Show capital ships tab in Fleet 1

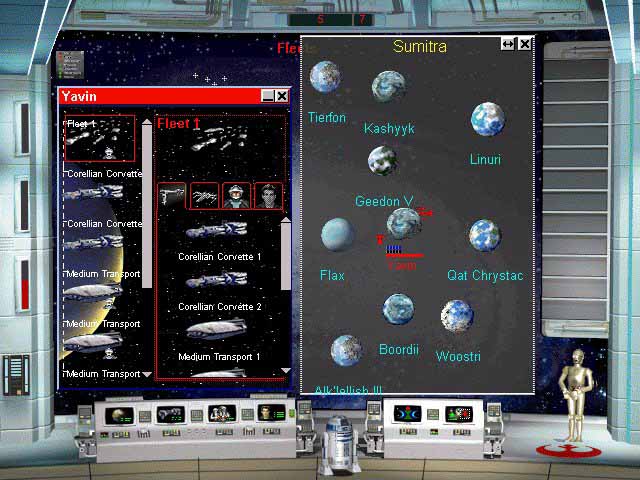pyautogui.click(x=172, y=196)
